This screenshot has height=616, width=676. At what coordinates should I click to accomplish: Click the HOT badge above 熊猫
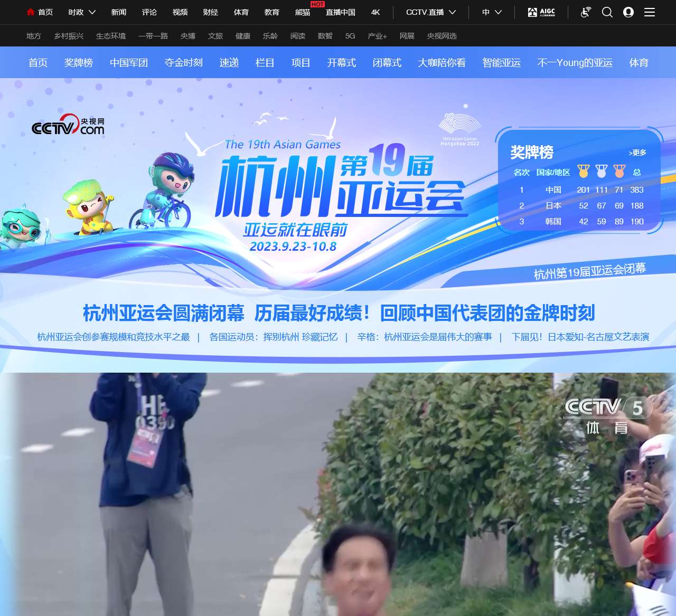tap(317, 4)
